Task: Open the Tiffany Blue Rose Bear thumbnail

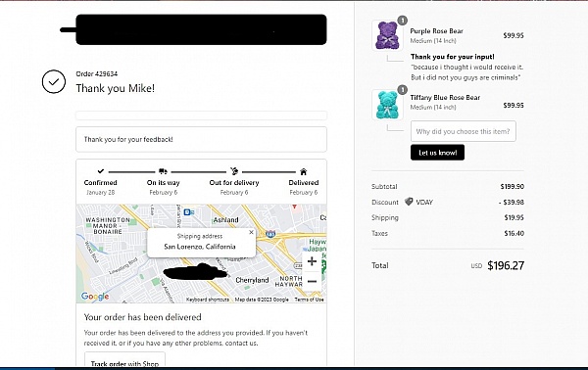Action: [x=387, y=105]
